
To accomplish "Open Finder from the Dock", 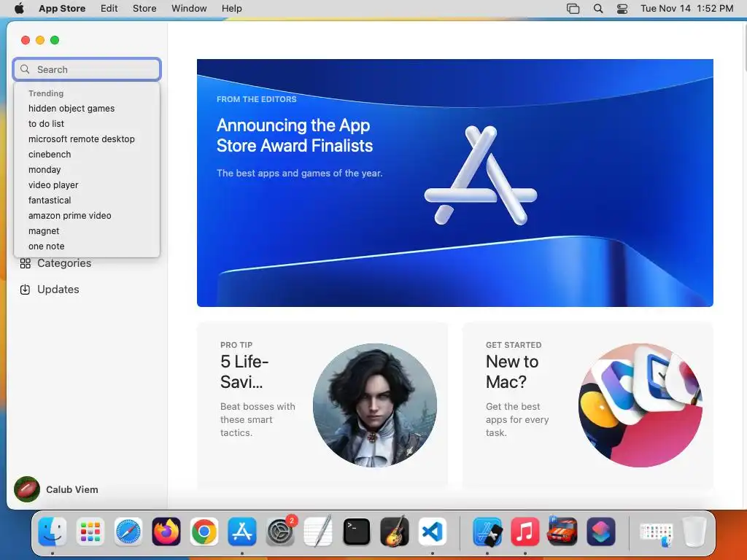I will tap(52, 532).
